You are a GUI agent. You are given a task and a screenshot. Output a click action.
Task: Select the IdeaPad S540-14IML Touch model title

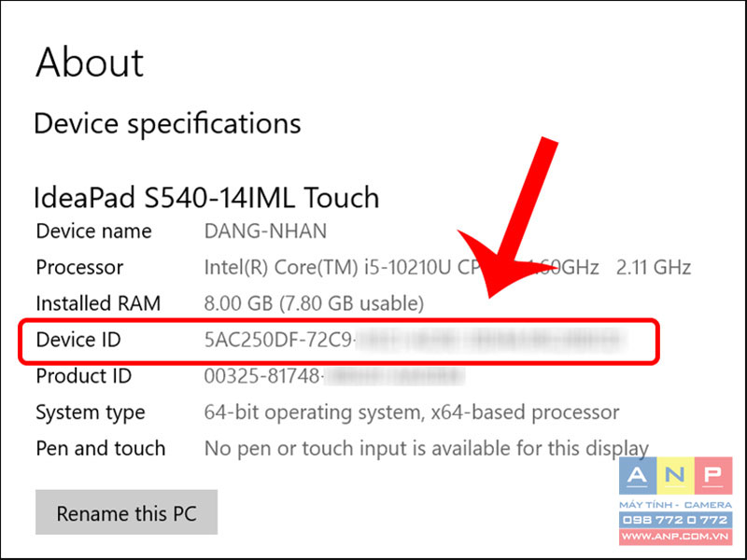pos(206,197)
